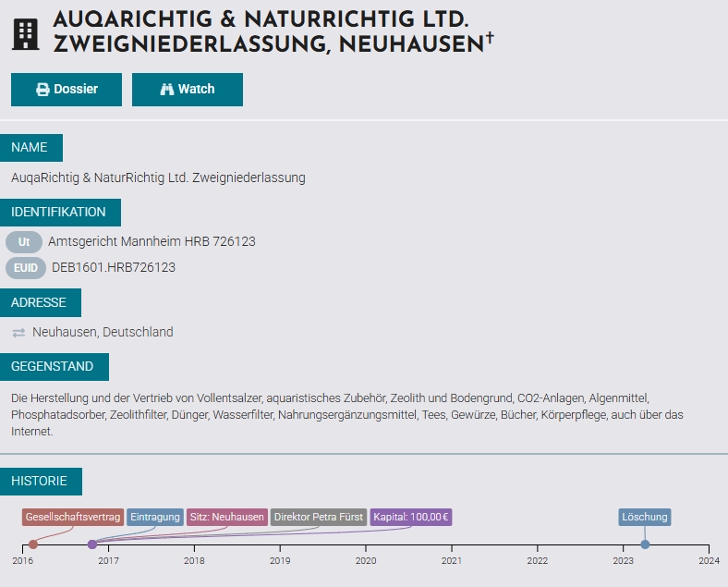Click the Löschung timeline label
Screen dimensions: 728x587
pyautogui.click(x=645, y=517)
